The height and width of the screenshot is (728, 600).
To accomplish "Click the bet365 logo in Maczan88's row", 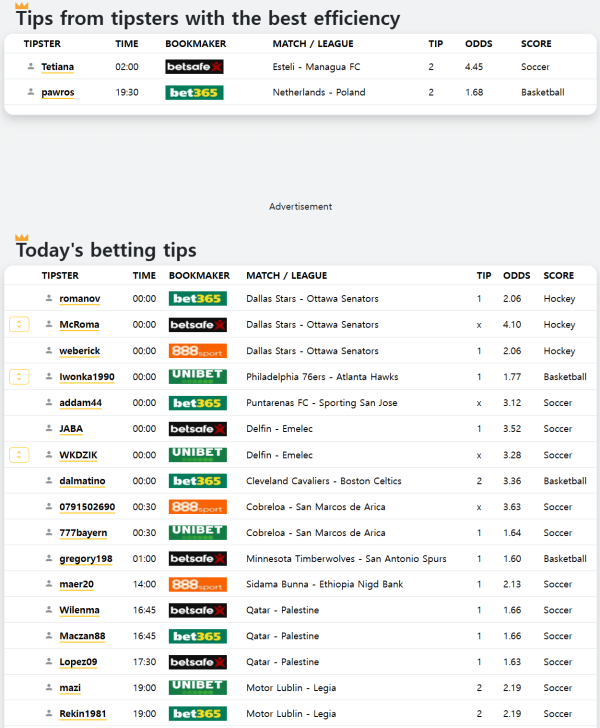I will click(197, 636).
